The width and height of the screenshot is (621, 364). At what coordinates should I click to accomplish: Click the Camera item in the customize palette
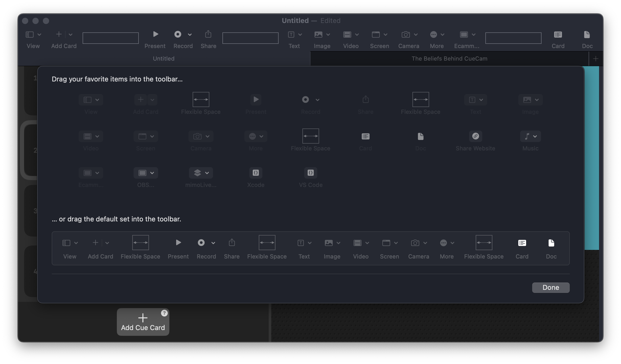pyautogui.click(x=201, y=141)
